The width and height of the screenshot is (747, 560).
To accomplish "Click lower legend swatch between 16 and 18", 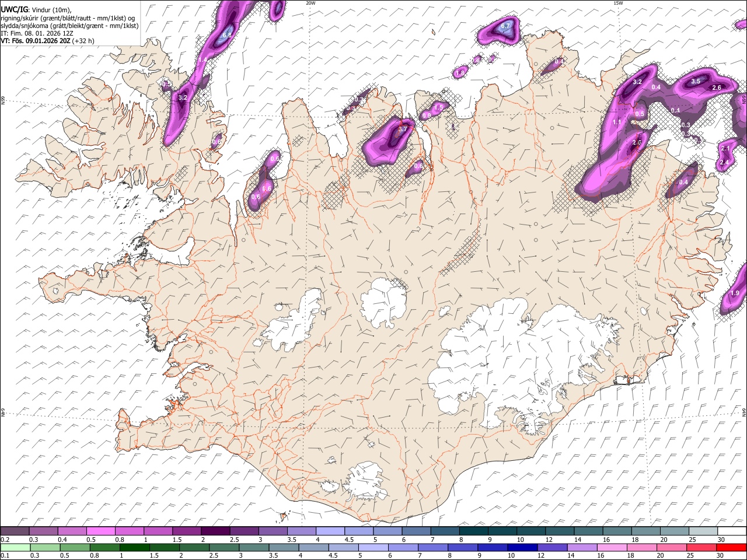I will [x=613, y=547].
